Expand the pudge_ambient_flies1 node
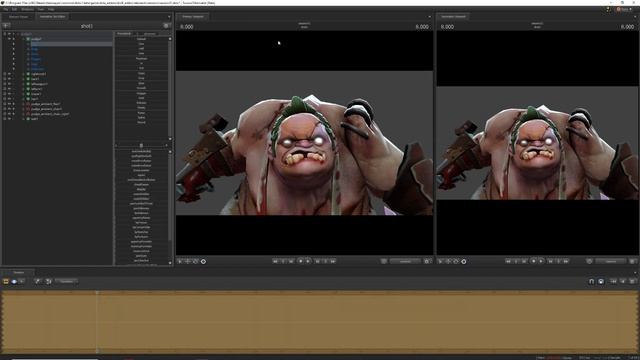 pos(23,104)
